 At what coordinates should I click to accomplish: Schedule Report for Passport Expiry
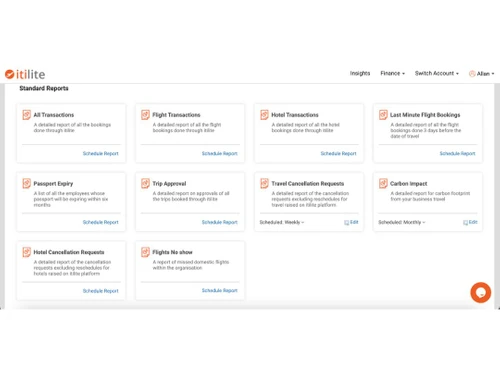pos(101,222)
